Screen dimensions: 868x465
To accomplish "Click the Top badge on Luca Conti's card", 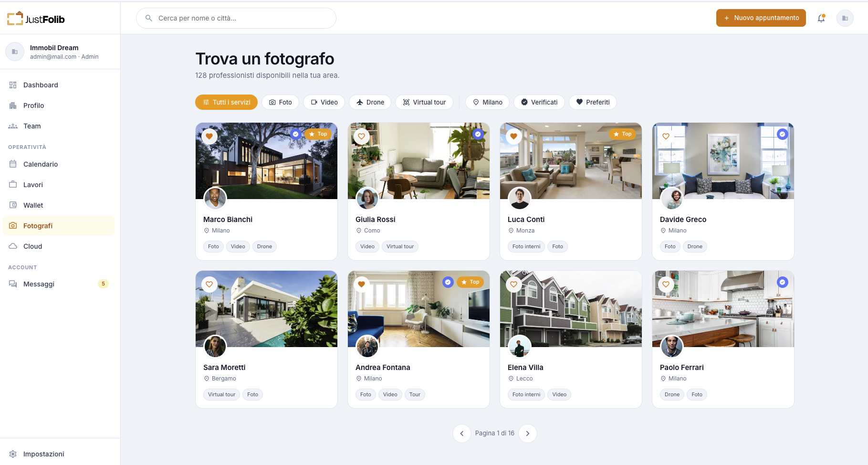I will [623, 134].
